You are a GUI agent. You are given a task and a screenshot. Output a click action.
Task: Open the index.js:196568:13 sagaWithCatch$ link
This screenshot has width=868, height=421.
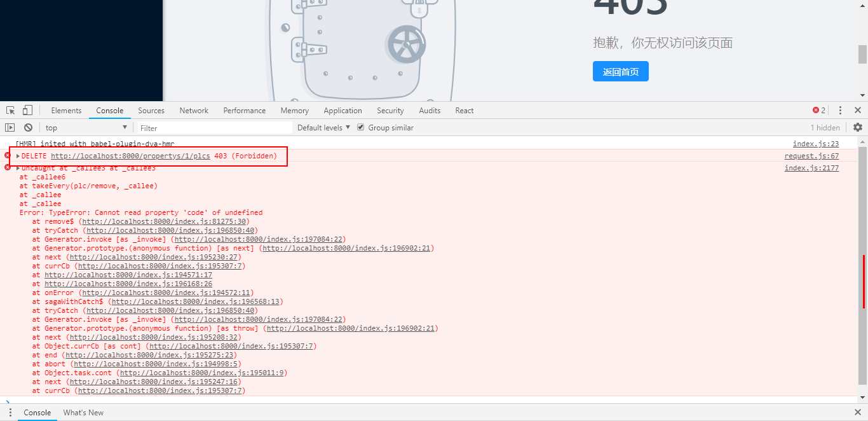click(x=195, y=301)
